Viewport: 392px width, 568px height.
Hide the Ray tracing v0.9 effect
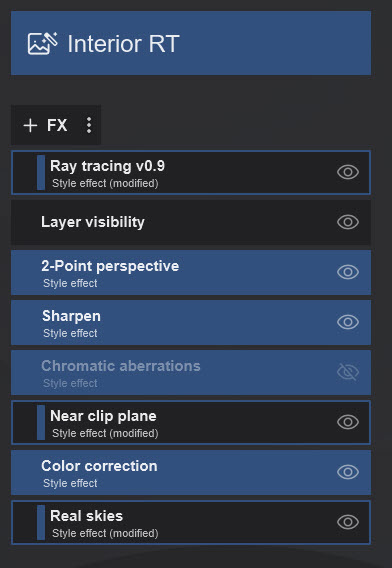[348, 172]
